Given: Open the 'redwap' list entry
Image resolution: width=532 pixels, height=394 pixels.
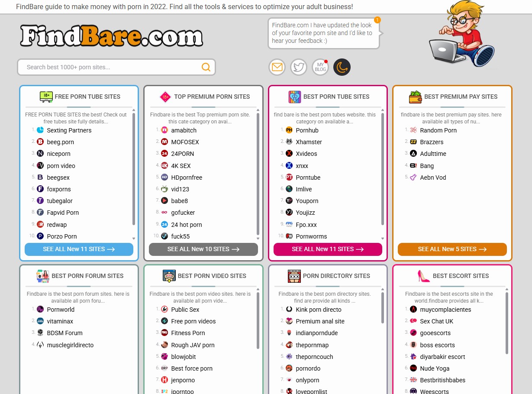Looking at the screenshot, I should pyautogui.click(x=57, y=225).
